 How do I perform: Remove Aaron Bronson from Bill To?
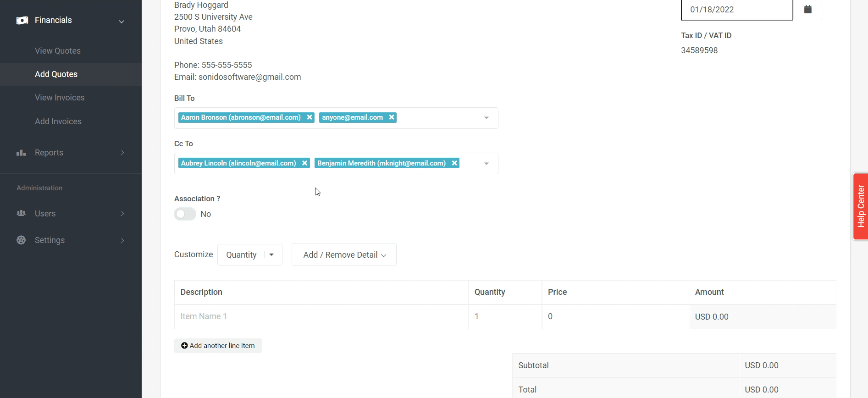tap(310, 117)
